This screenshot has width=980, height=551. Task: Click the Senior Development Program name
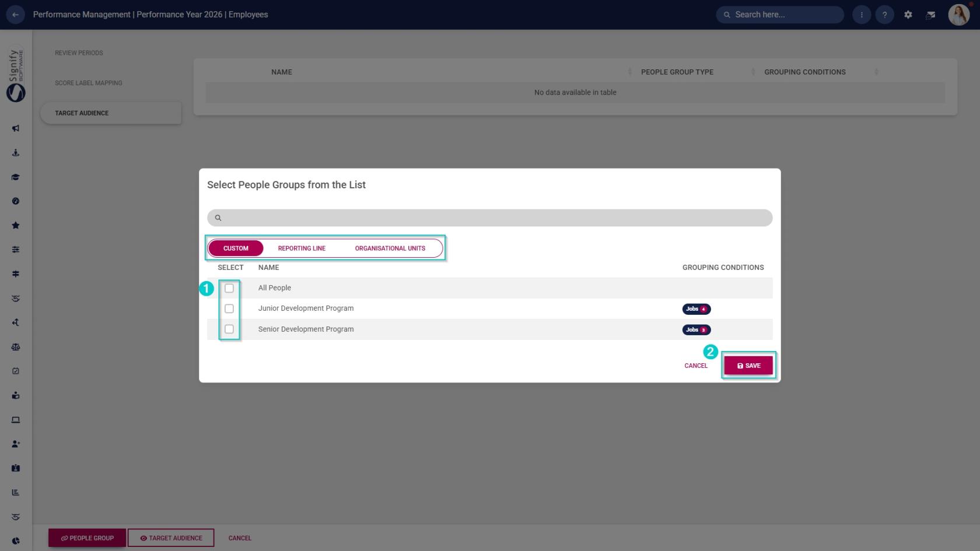click(x=306, y=329)
